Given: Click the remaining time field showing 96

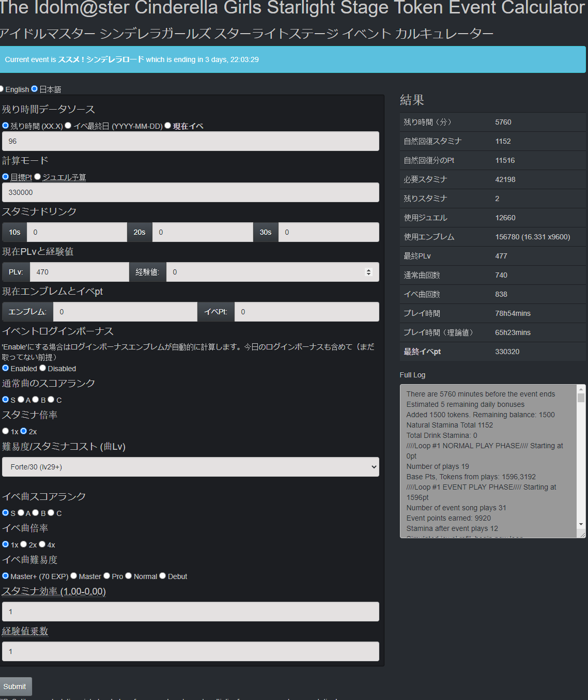Looking at the screenshot, I should point(191,141).
